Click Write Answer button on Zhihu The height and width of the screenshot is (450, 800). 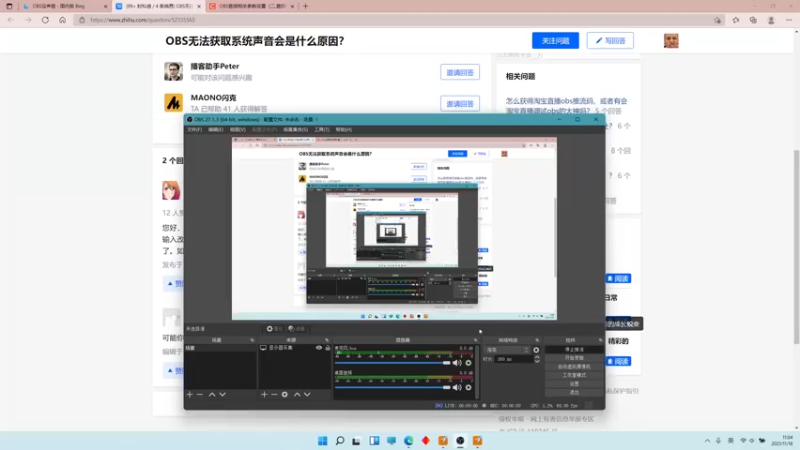pos(610,40)
